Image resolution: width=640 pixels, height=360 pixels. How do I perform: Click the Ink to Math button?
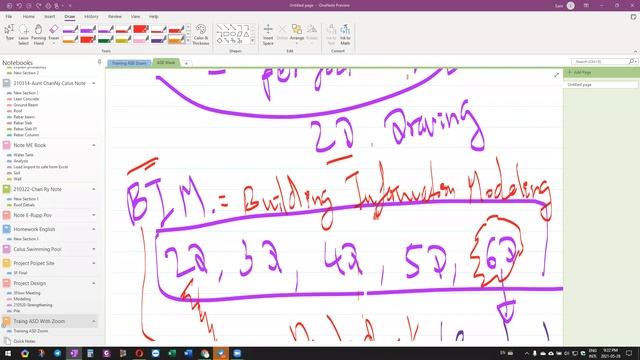pyautogui.click(x=345, y=34)
